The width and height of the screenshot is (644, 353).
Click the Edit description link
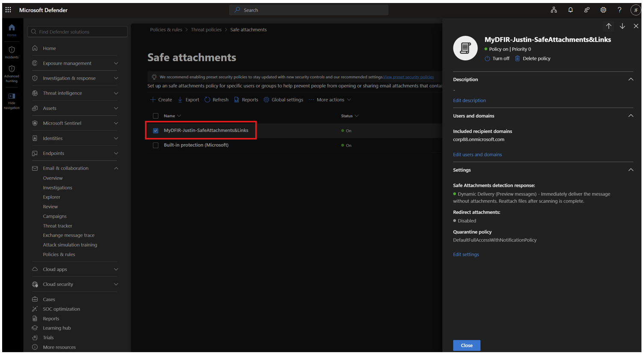[x=469, y=101]
